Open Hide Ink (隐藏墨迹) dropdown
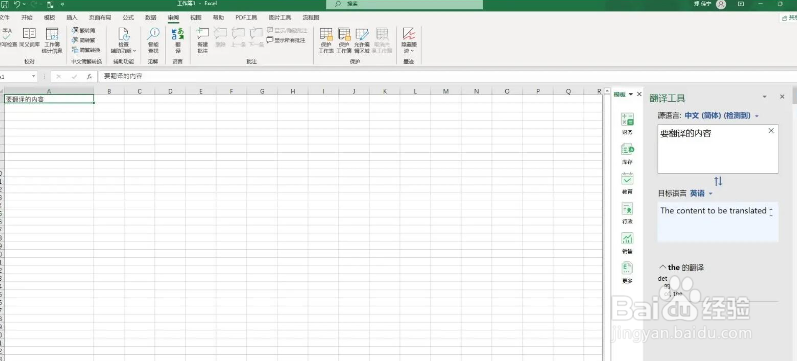The height and width of the screenshot is (361, 797). (409, 41)
